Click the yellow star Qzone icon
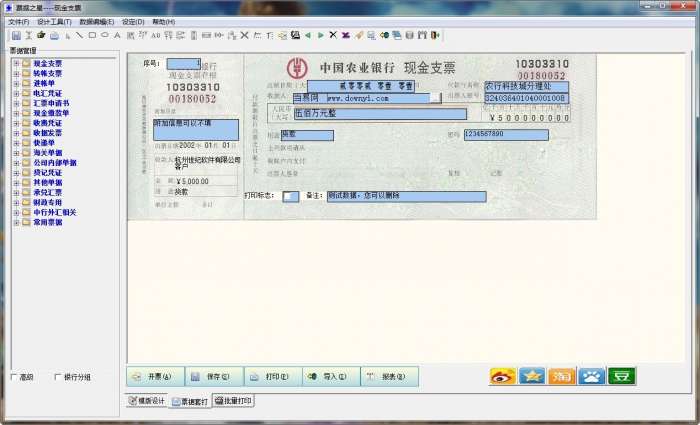Image resolution: width=700 pixels, height=425 pixels. pos(532,376)
